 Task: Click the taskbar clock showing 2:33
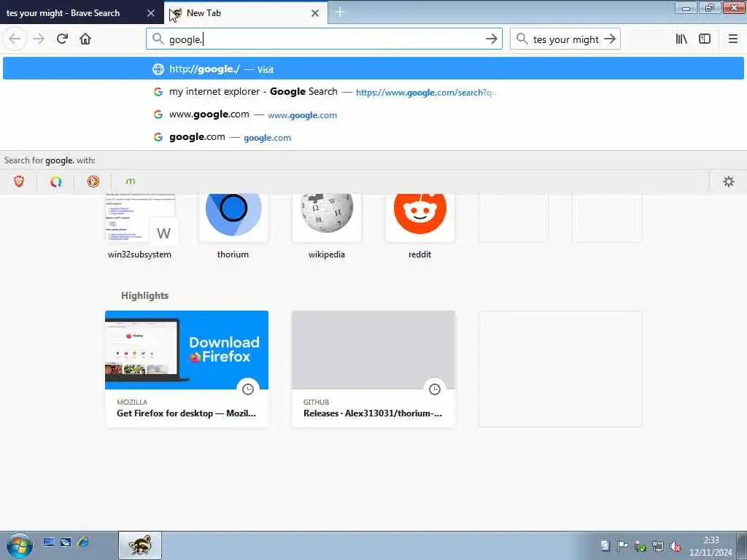click(x=711, y=546)
